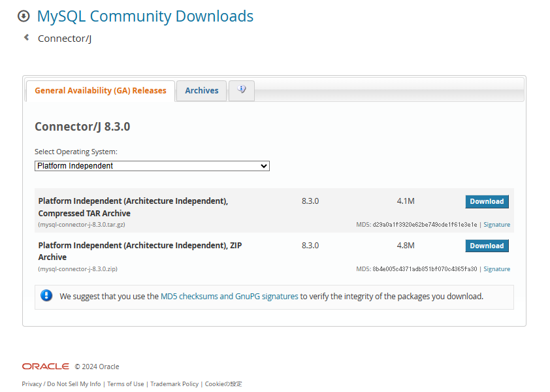Image resolution: width=550 pixels, height=392 pixels.
Task: Open the info tab next to Archives
Action: pyautogui.click(x=242, y=91)
